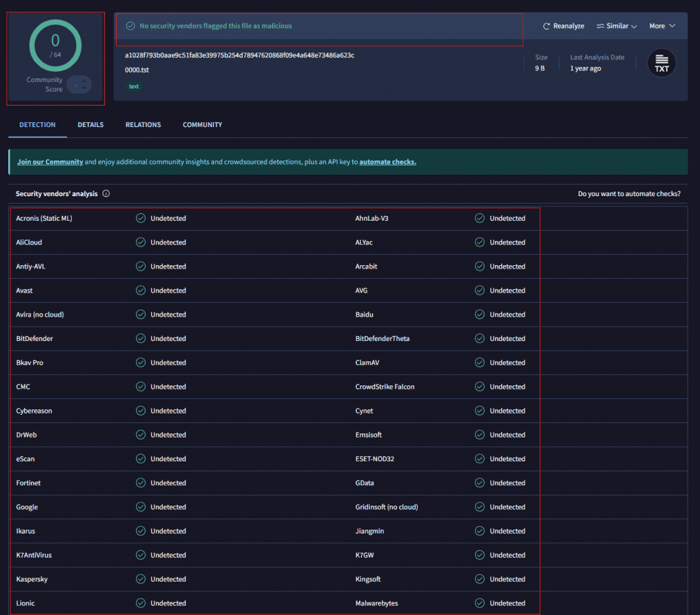The image size is (700, 615).
Task: Click the check icon in the BitDefender result
Action: 141,339
